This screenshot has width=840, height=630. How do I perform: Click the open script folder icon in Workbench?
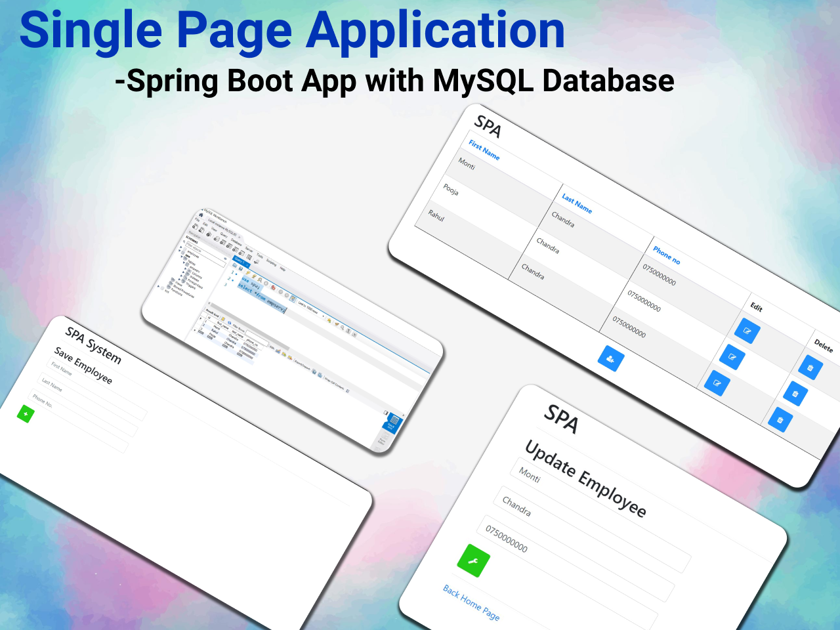pos(234,265)
